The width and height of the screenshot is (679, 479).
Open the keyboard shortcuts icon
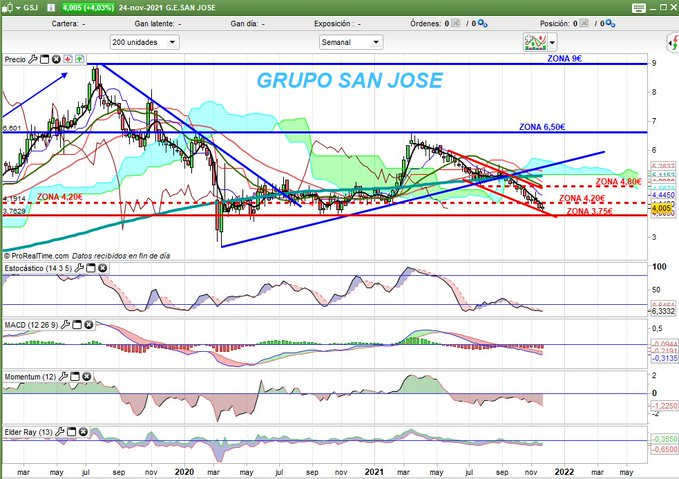[x=639, y=8]
